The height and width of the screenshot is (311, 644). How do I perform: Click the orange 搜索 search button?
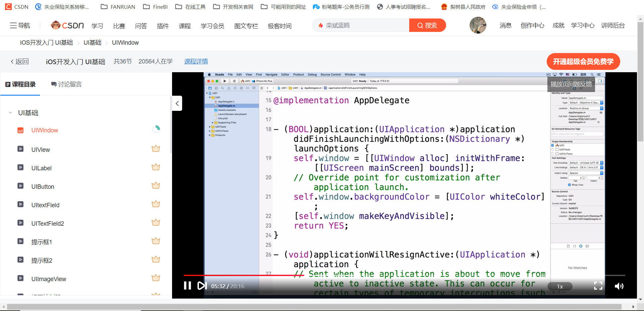point(427,25)
